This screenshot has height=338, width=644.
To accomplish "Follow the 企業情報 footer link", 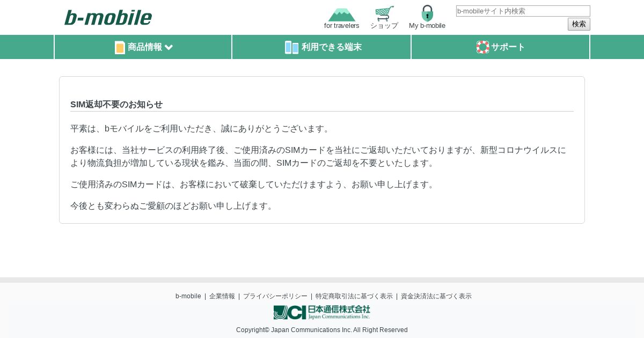I will [x=222, y=296].
